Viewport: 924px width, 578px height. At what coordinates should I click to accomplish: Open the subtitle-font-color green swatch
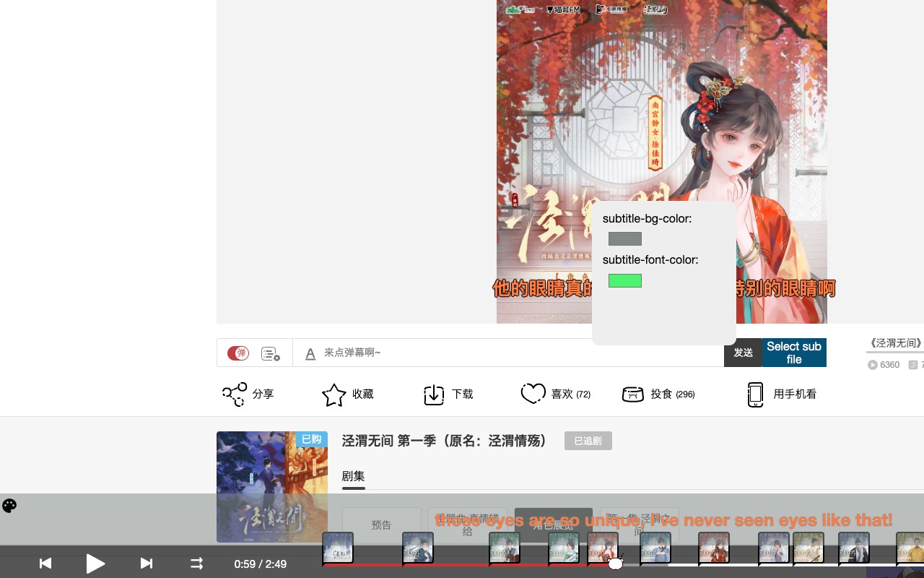click(625, 280)
